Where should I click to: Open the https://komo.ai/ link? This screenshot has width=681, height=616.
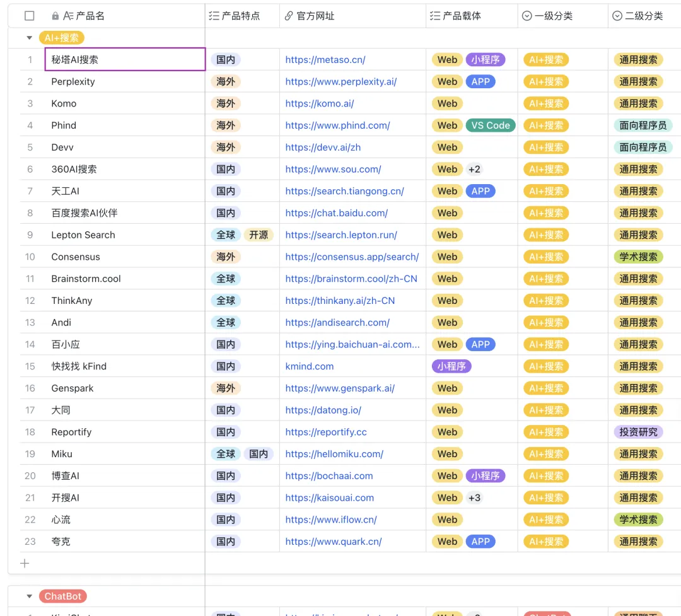point(320,103)
